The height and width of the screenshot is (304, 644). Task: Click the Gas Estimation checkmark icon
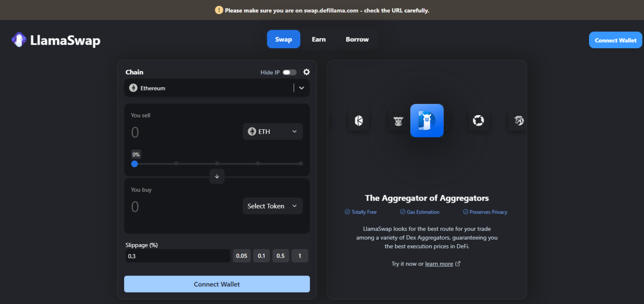pyautogui.click(x=402, y=212)
